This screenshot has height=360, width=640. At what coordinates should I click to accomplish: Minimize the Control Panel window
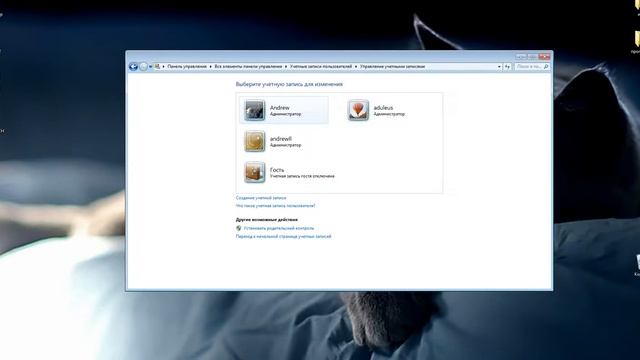tap(521, 56)
